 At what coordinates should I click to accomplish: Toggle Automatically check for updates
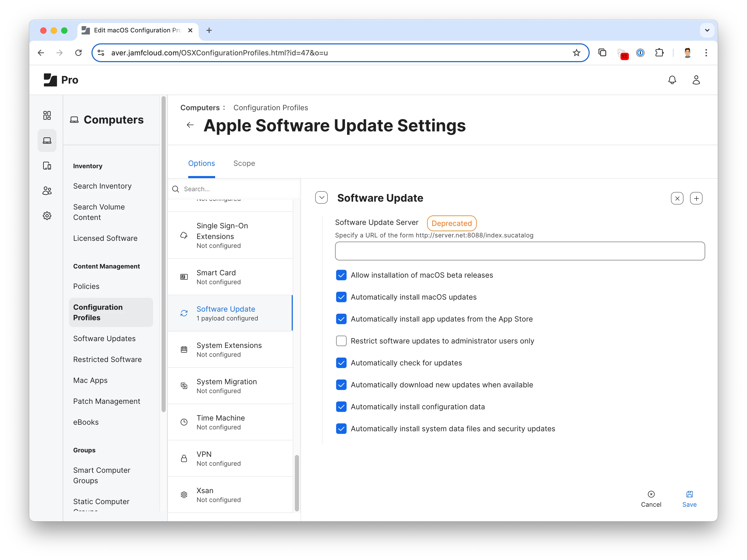coord(341,363)
